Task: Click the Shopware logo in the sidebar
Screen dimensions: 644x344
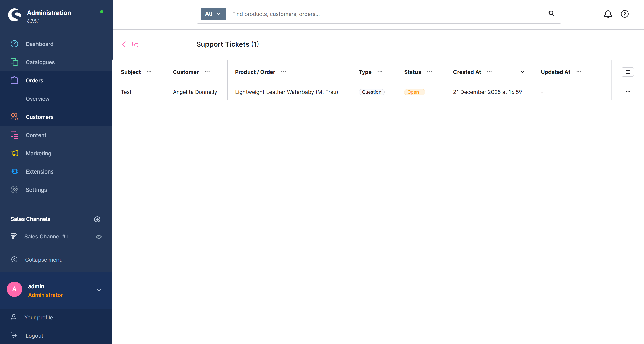Action: click(x=14, y=15)
